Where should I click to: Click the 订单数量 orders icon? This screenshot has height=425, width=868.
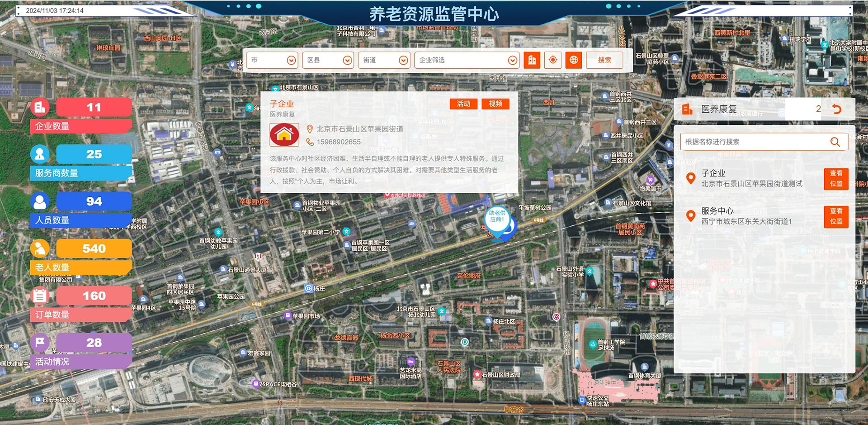pyautogui.click(x=40, y=295)
